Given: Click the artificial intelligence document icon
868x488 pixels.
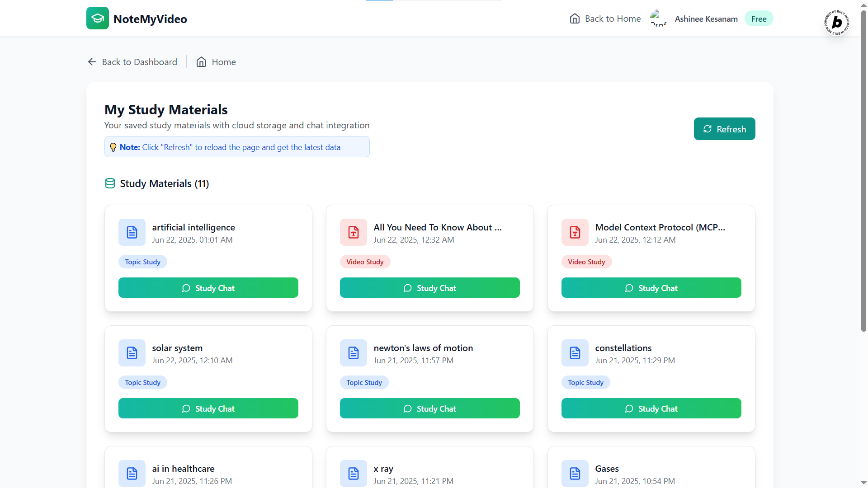Looking at the screenshot, I should coord(132,232).
